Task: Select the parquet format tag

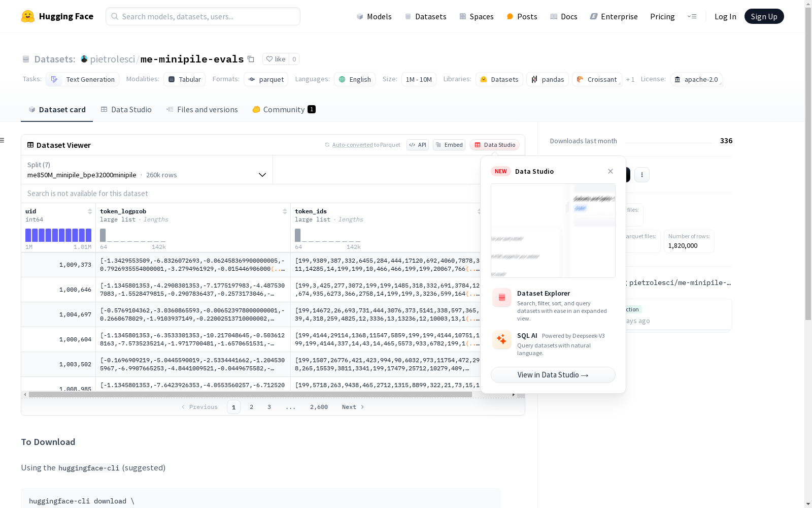Action: coord(266,79)
